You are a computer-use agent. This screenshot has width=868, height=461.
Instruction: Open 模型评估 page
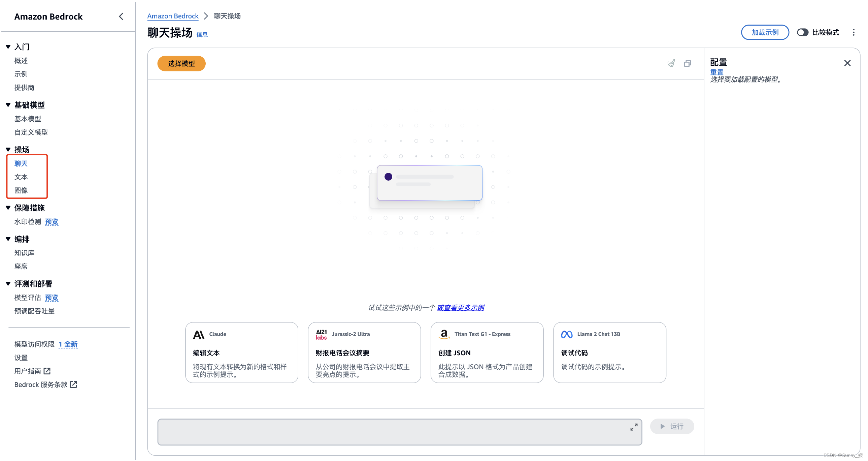click(x=28, y=298)
